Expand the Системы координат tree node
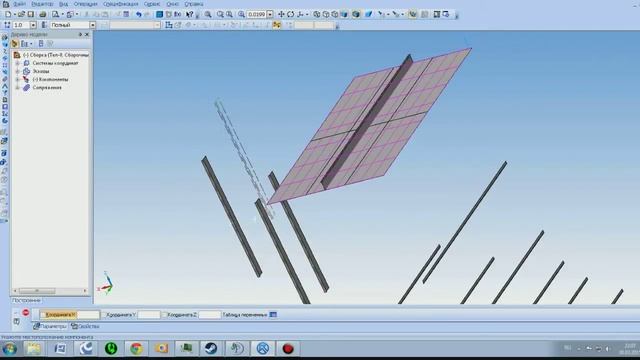 [x=18, y=63]
